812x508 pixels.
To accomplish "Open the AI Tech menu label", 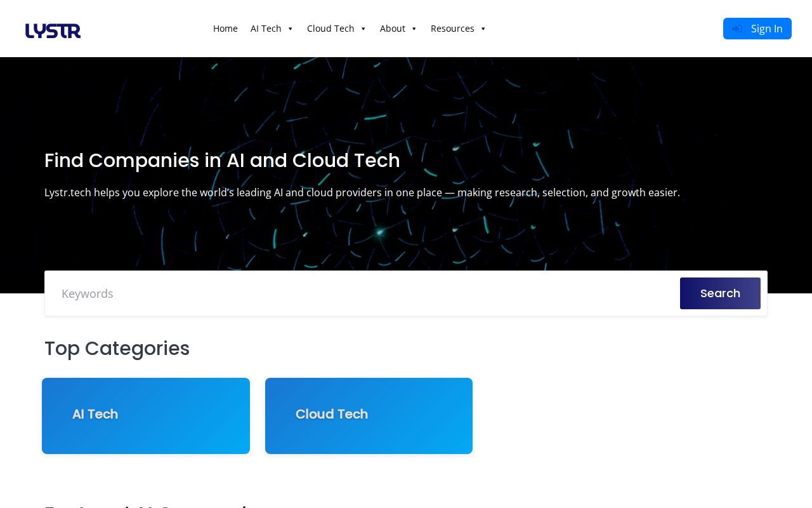I will (x=266, y=29).
